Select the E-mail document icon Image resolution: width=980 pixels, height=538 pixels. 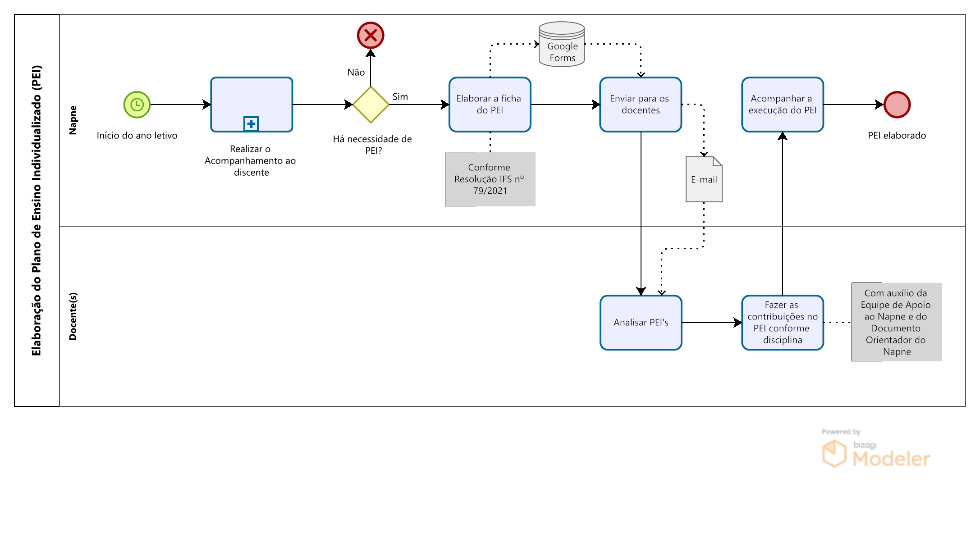point(704,179)
